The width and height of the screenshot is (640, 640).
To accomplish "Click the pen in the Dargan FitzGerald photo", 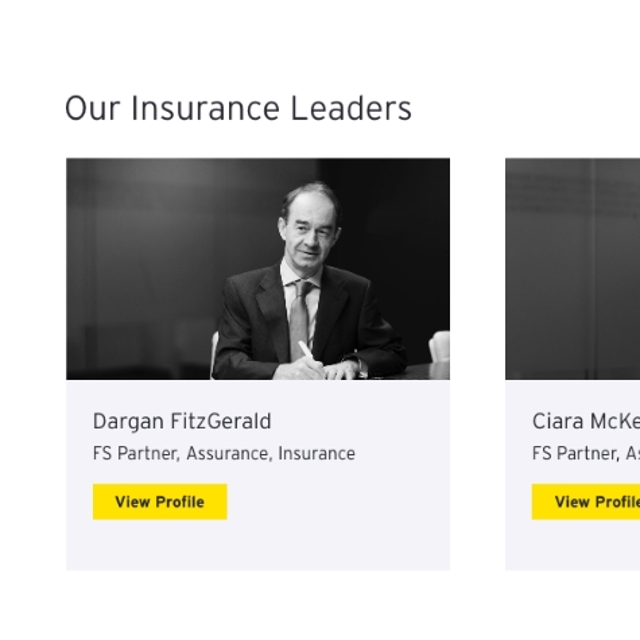I will [x=306, y=350].
